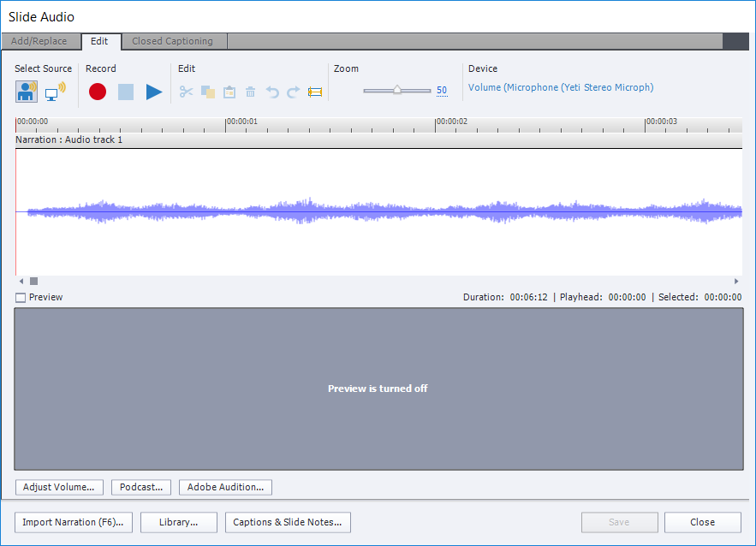This screenshot has height=546, width=756.
Task: Click the Cut scissors icon
Action: pos(186,92)
